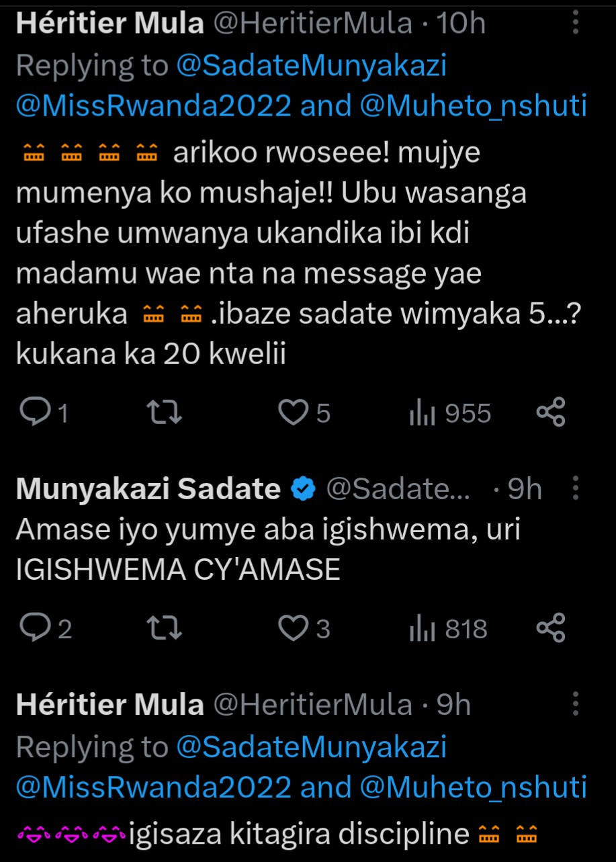Like Munyakazi Sadate's tweet

pos(293,628)
